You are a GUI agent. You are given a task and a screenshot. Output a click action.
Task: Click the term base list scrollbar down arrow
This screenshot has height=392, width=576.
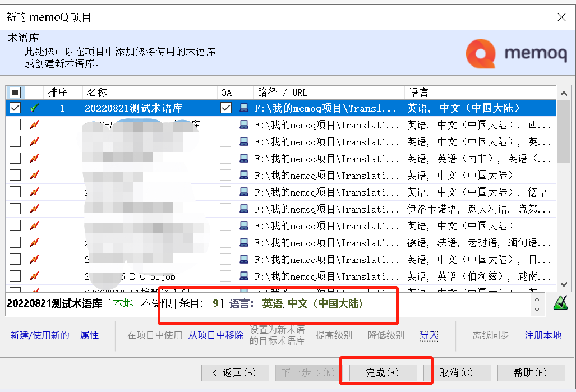(564, 284)
